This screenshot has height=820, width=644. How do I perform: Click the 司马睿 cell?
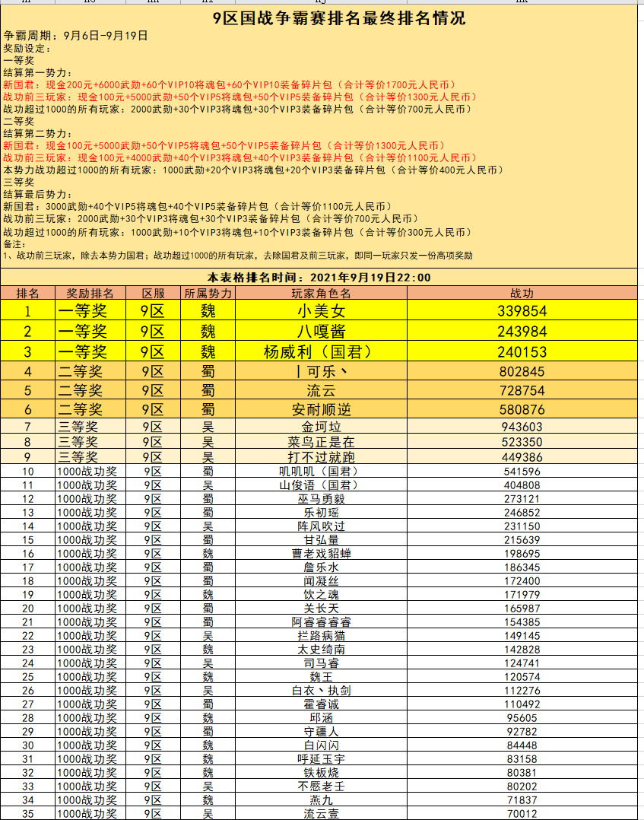coord(321,663)
